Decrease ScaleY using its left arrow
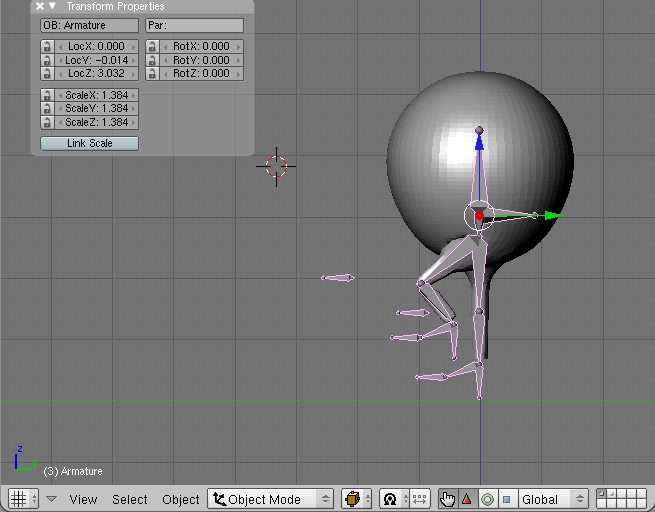655x512 pixels. click(x=60, y=109)
